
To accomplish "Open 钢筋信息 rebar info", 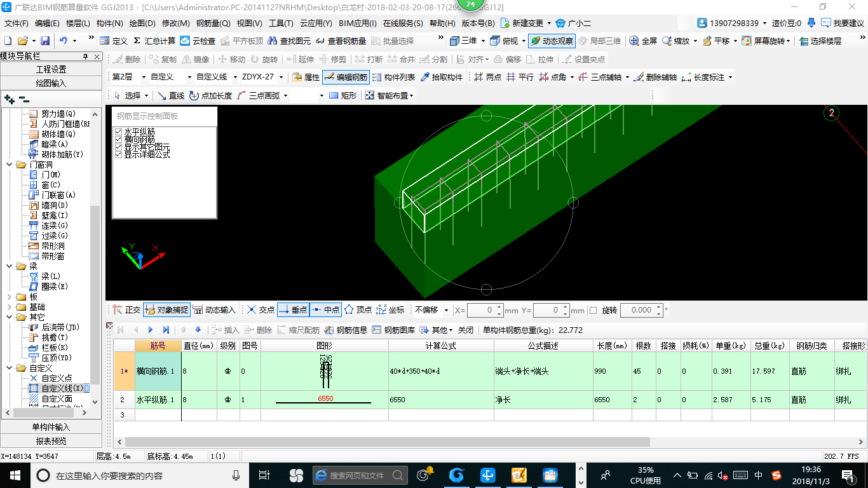I will pos(346,330).
